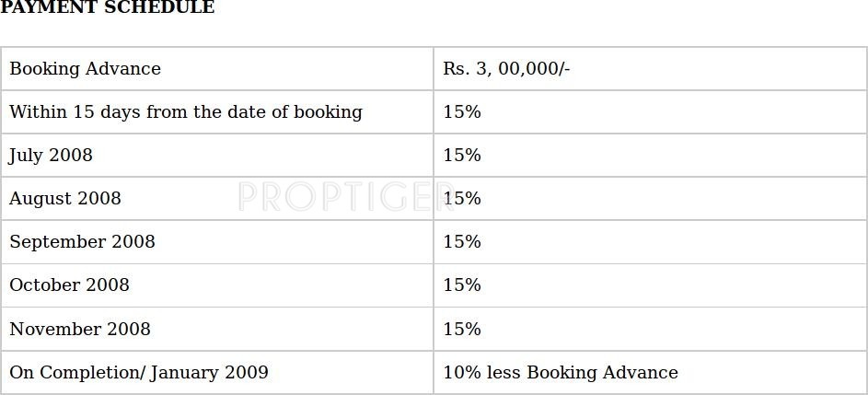This screenshot has height=395, width=868.
Task: Select 'Within 15 days from the date of booking'
Action: 186,112
